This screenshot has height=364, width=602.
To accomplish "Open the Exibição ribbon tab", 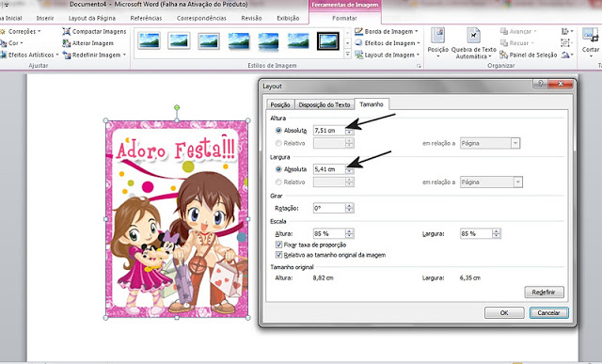I will pyautogui.click(x=288, y=18).
